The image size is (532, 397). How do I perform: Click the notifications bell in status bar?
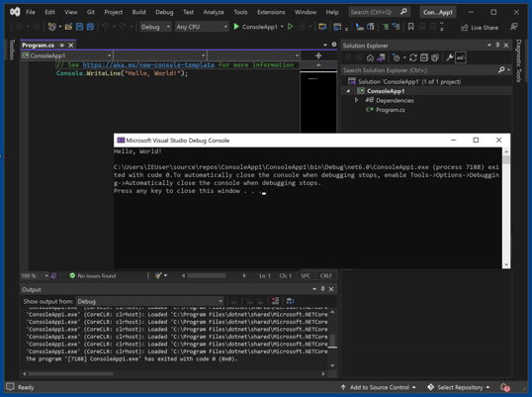click(x=505, y=387)
